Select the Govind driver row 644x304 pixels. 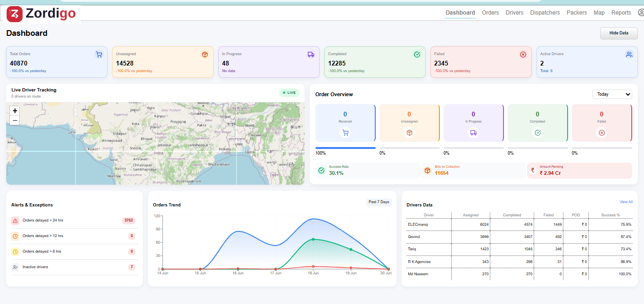519,237
